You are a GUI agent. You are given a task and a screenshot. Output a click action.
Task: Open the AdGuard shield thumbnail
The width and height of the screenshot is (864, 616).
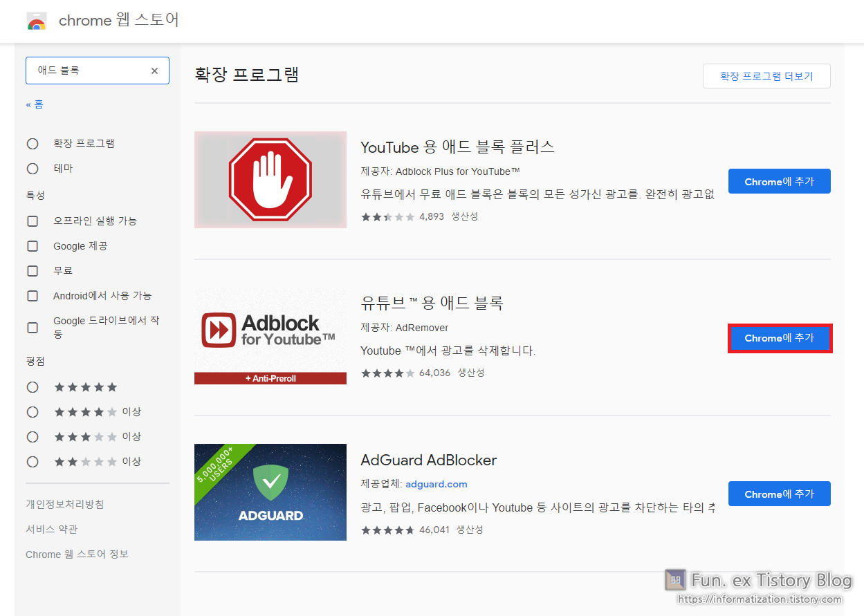(270, 492)
